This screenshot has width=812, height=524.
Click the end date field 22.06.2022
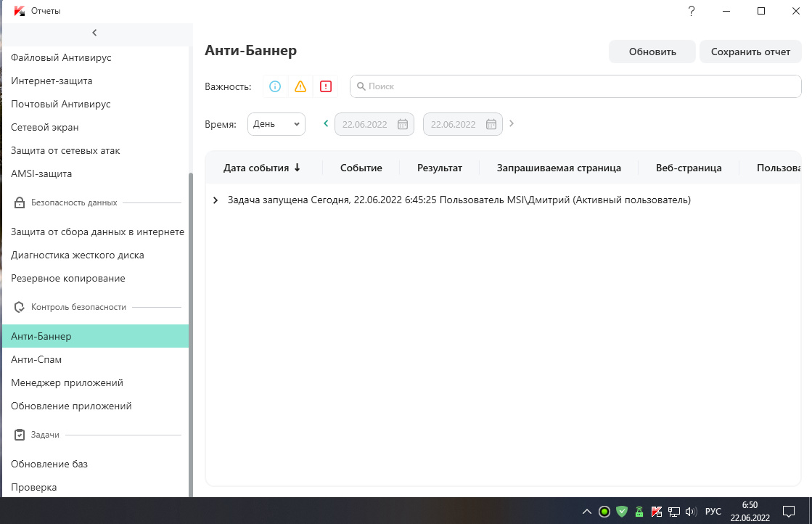pos(463,124)
